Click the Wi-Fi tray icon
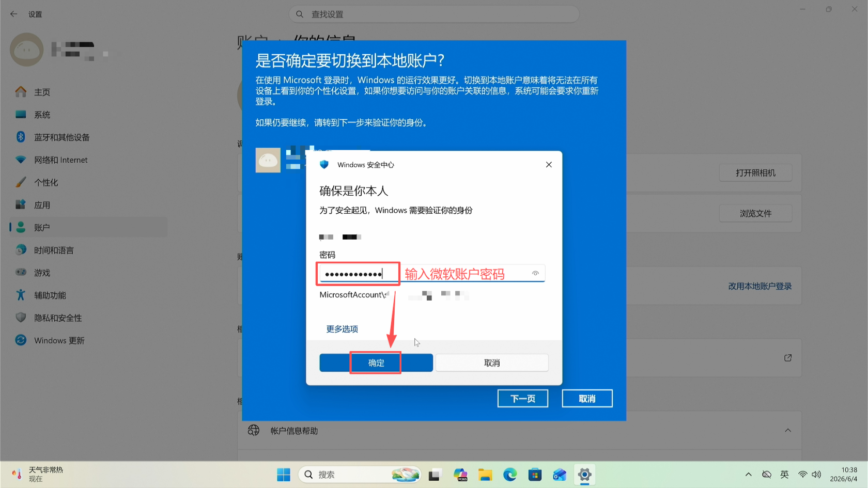 (x=802, y=475)
